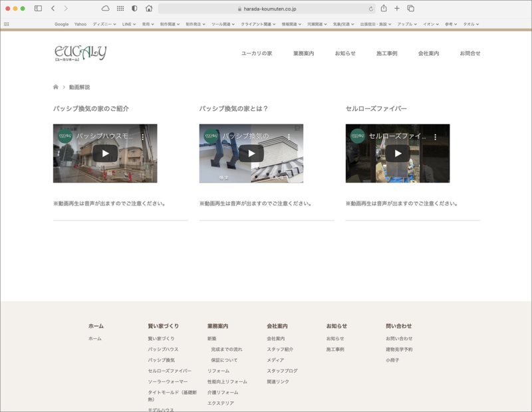Open footer link 介護リフォーム

point(223,392)
